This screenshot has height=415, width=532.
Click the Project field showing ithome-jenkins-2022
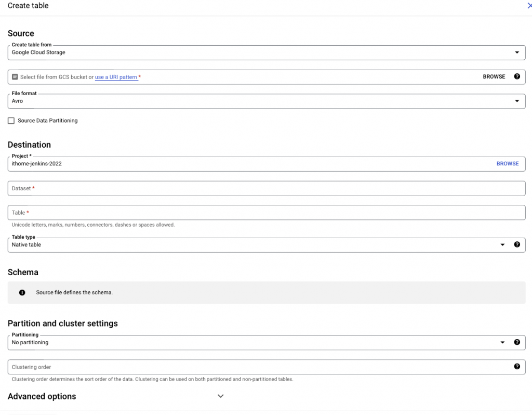pos(249,164)
